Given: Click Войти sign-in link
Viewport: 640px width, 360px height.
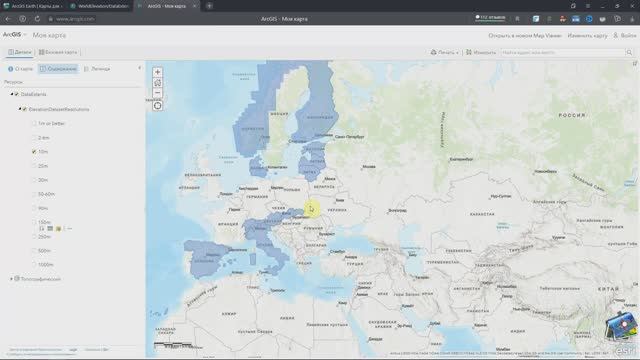Looking at the screenshot, I should [x=625, y=36].
